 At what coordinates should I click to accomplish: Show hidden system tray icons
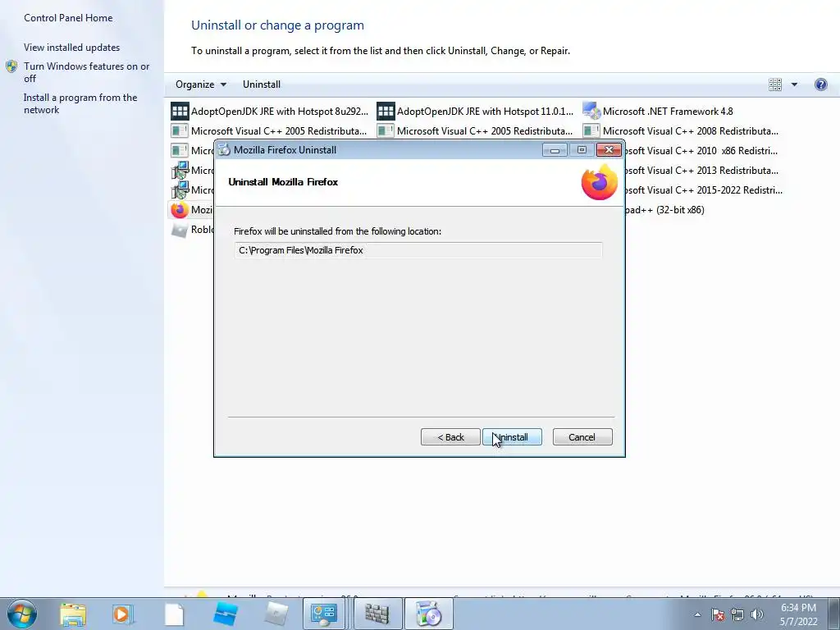[x=697, y=615]
